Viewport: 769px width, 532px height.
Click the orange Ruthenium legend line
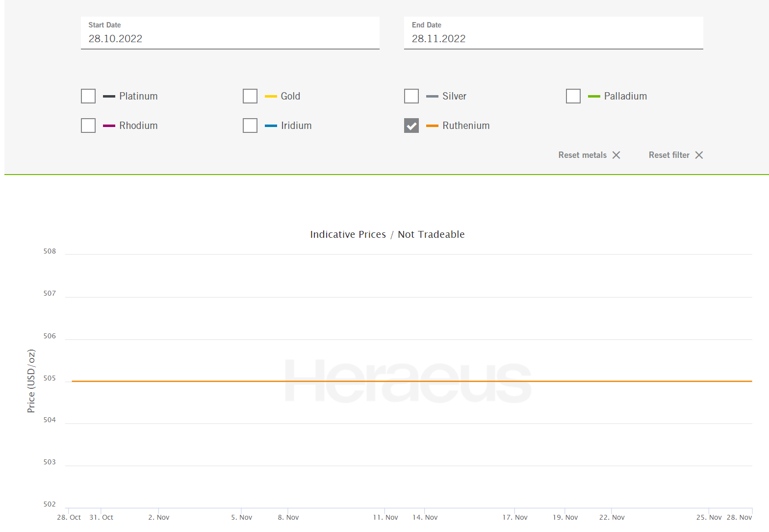432,126
